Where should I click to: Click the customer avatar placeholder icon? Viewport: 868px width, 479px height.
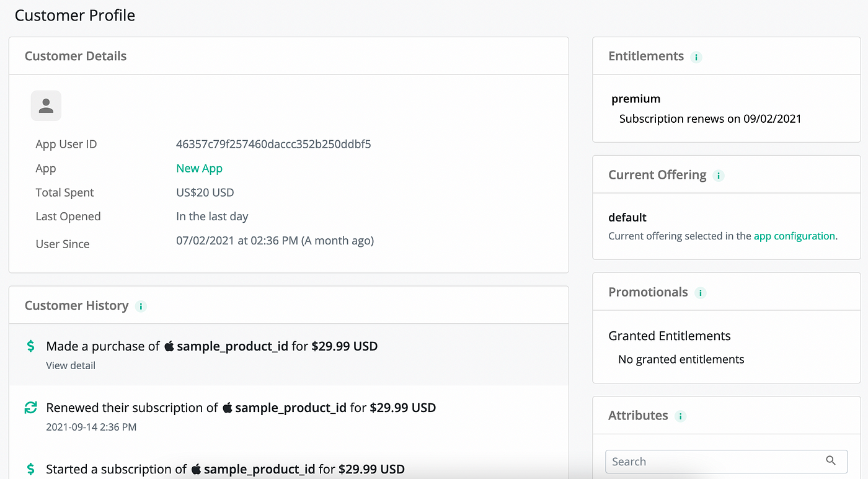[46, 105]
